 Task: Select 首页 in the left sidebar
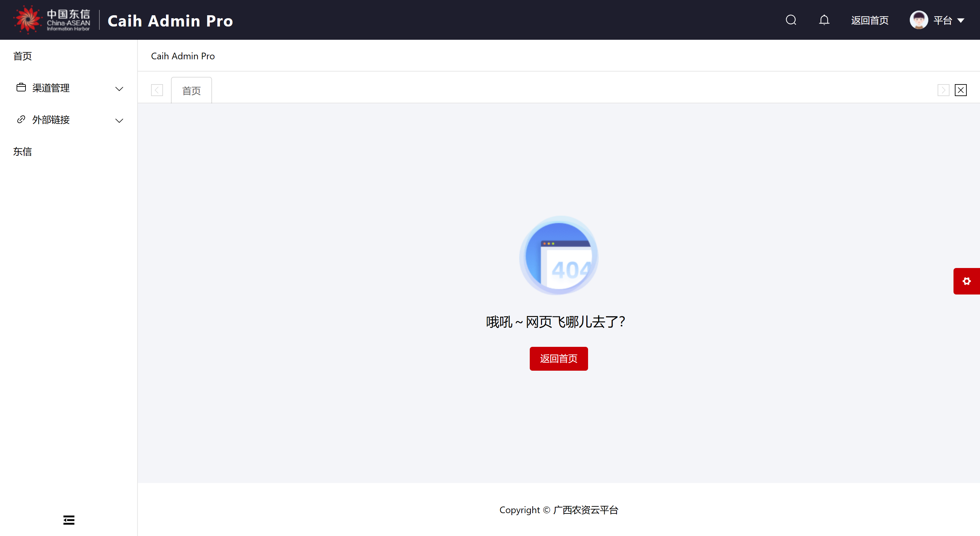point(23,56)
